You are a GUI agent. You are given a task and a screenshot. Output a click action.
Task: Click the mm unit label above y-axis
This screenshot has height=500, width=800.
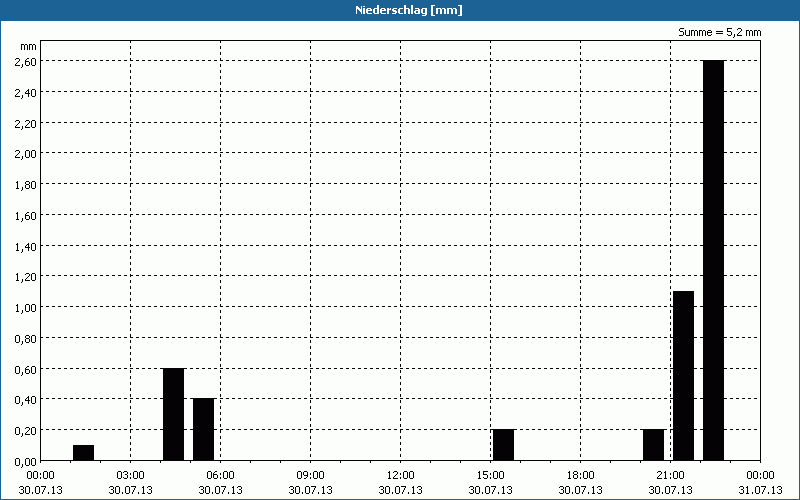pyautogui.click(x=28, y=46)
